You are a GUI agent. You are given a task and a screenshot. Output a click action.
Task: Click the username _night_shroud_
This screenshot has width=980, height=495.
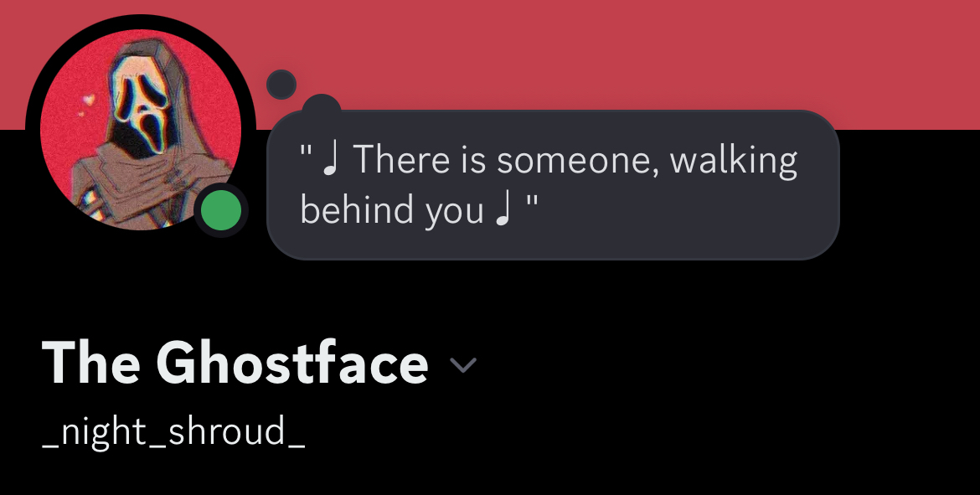pos(173,432)
